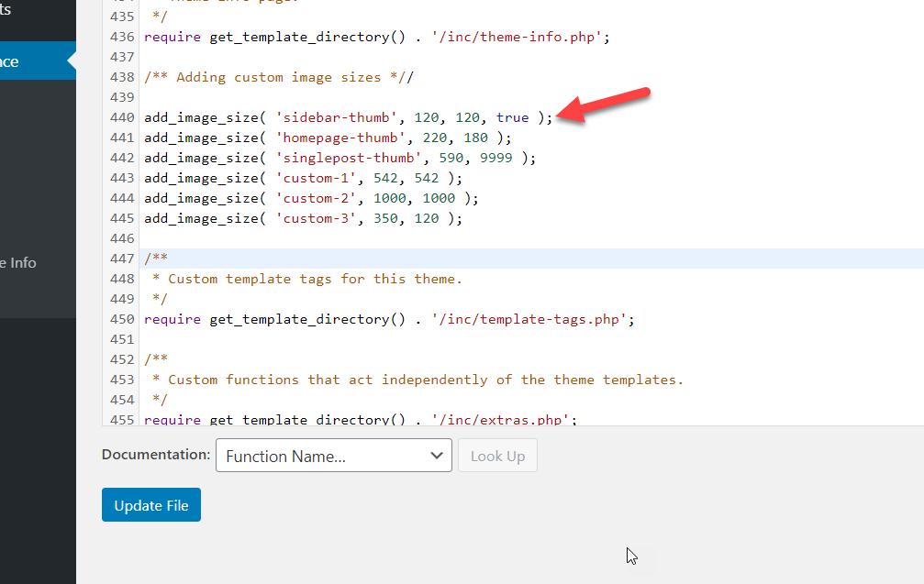The height and width of the screenshot is (584, 924).
Task: Click the require template-tags.php line
Action: (x=390, y=319)
